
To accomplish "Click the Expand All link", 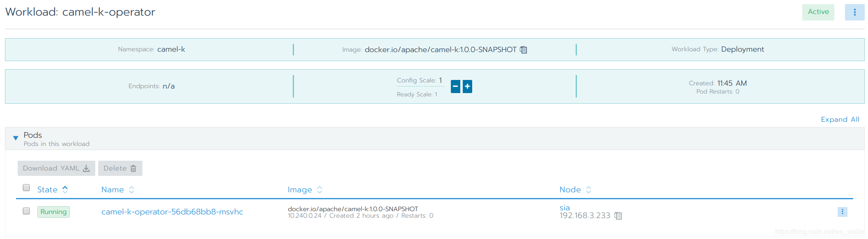I will pyautogui.click(x=840, y=120).
